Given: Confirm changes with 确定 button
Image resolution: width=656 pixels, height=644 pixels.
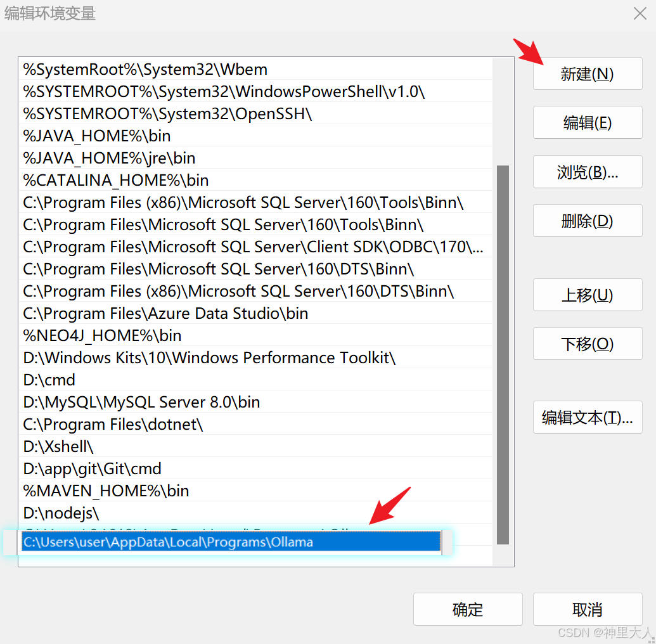Looking at the screenshot, I should tap(468, 609).
